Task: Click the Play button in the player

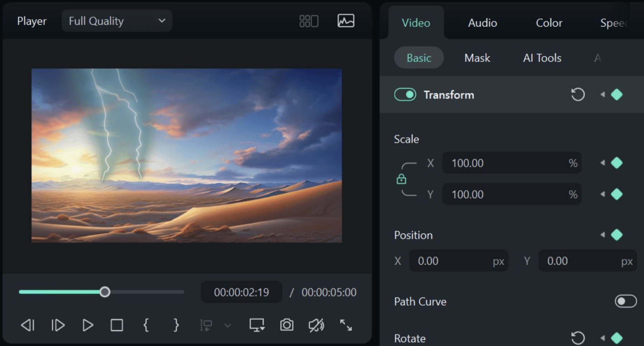Action: pos(87,325)
